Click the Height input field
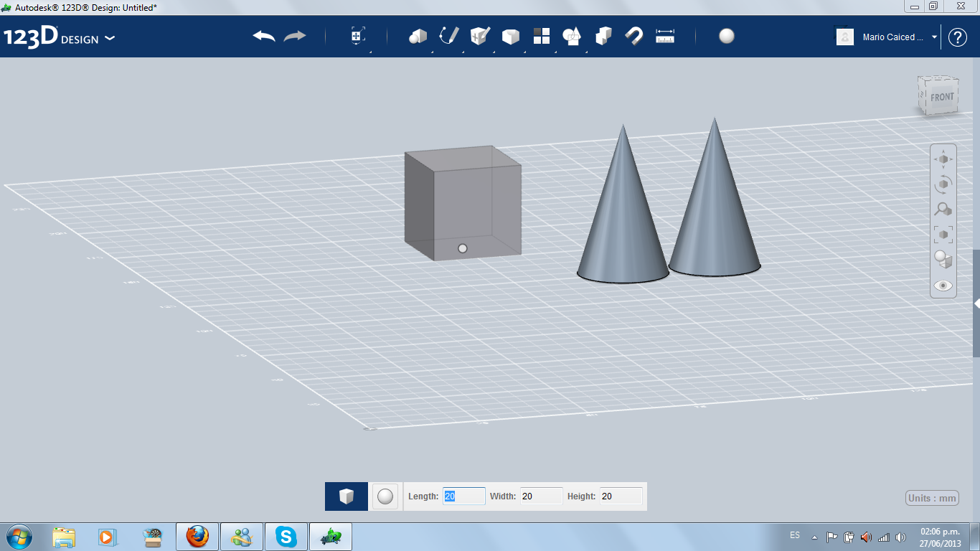This screenshot has height=551, width=980. [621, 496]
